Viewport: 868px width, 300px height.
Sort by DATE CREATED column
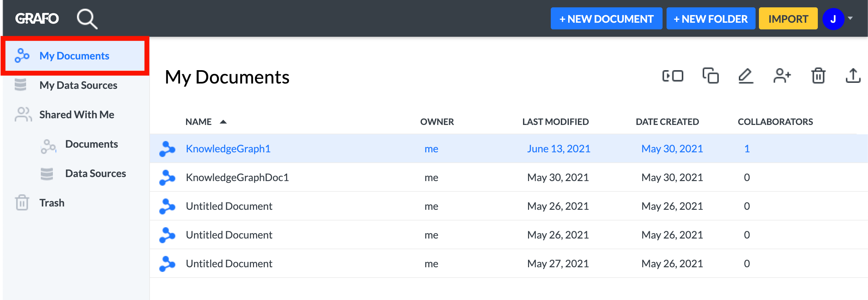(667, 122)
